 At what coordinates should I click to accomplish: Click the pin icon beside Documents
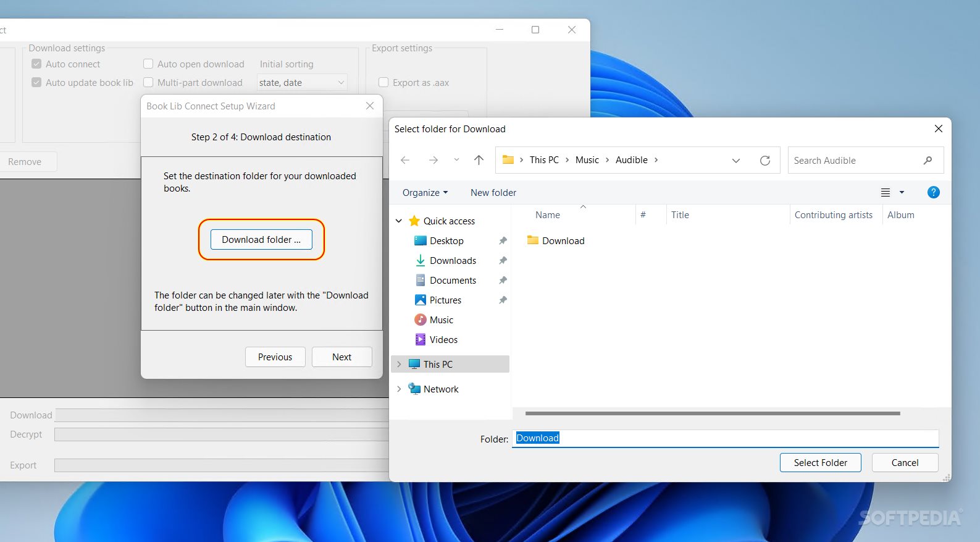pos(503,280)
